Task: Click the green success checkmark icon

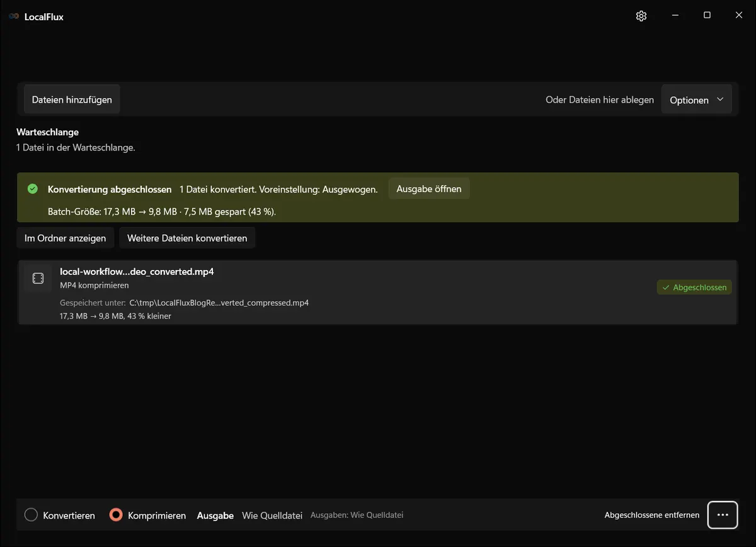Action: [33, 189]
